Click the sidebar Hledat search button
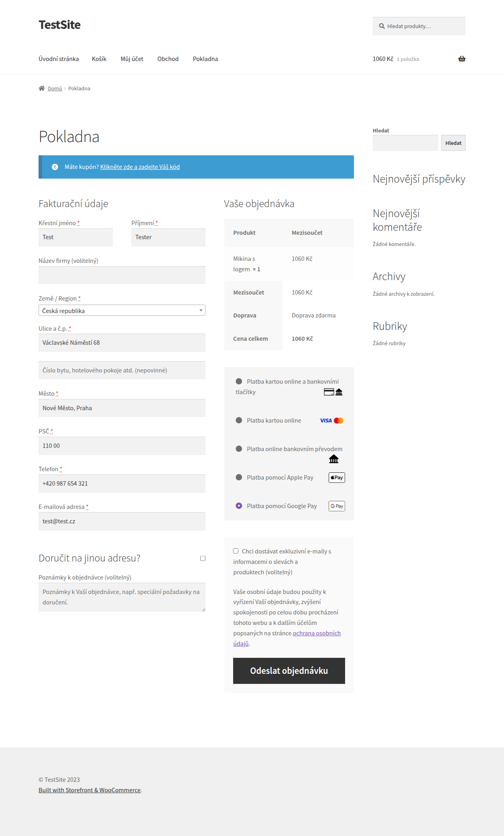 (x=453, y=143)
